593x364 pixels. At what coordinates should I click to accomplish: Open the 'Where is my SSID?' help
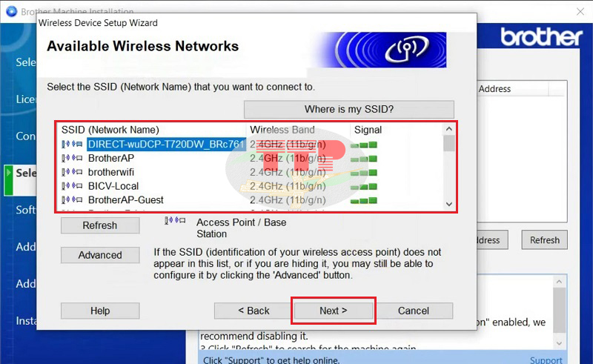pos(348,110)
